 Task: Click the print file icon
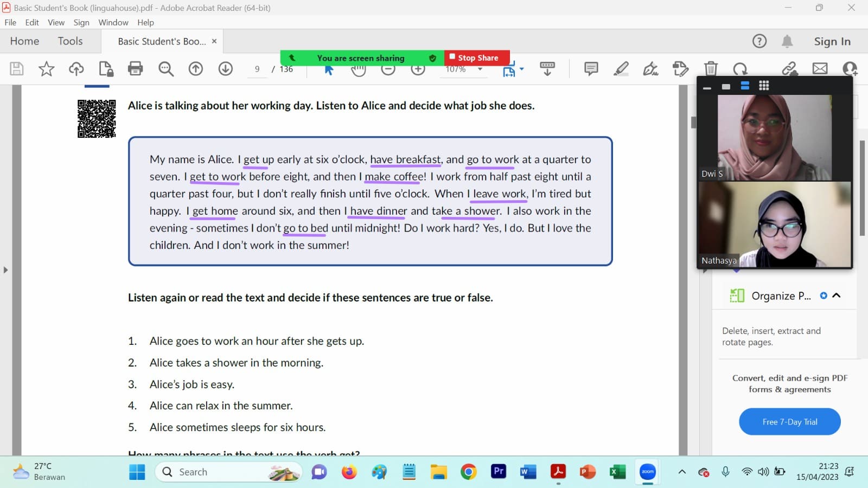136,69
